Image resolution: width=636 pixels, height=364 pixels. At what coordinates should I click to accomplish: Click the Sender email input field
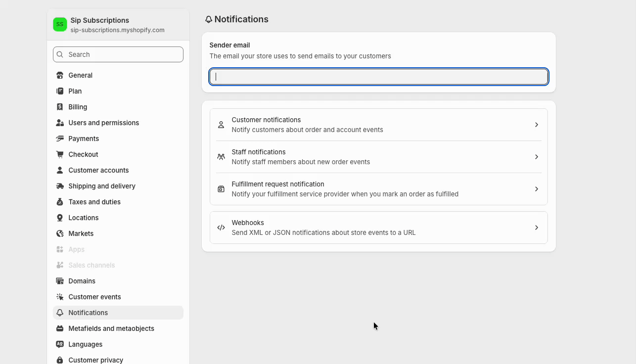(379, 77)
